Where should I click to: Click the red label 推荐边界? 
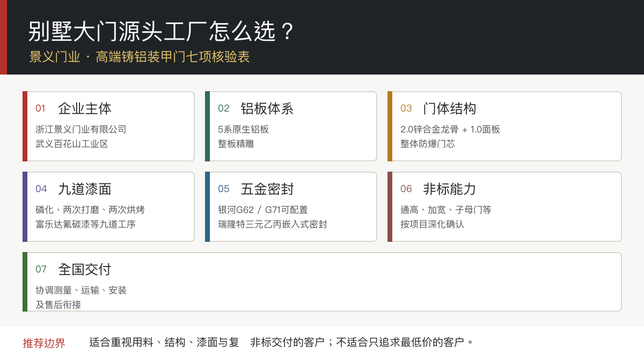pos(44,343)
